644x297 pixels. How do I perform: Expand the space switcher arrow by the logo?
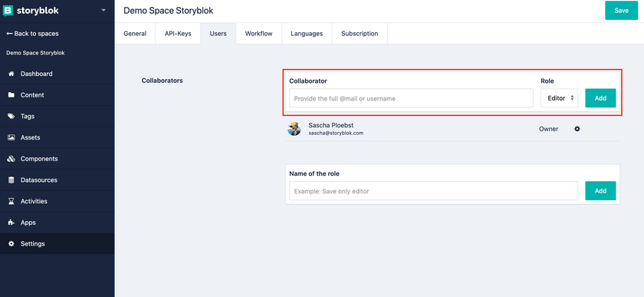[x=103, y=10]
